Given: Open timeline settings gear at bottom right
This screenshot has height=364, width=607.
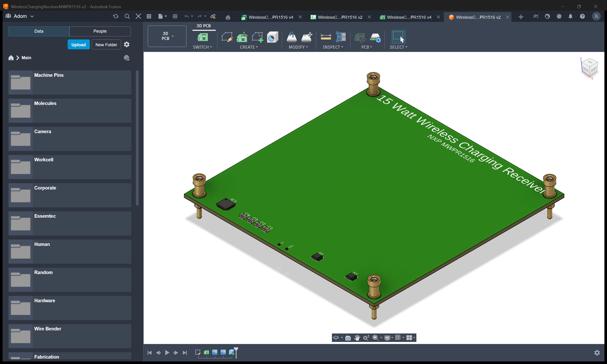Looking at the screenshot, I should [x=597, y=352].
